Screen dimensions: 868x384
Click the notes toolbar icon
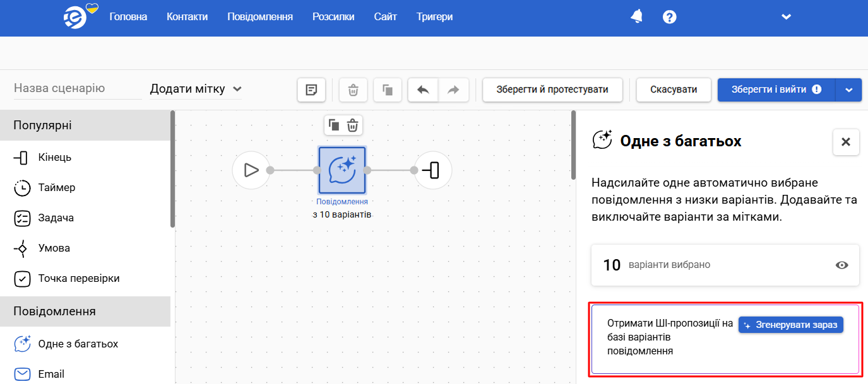[x=311, y=90]
